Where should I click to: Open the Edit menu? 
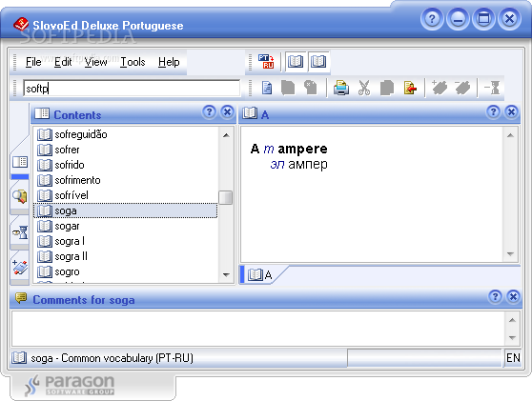pyautogui.click(x=63, y=62)
